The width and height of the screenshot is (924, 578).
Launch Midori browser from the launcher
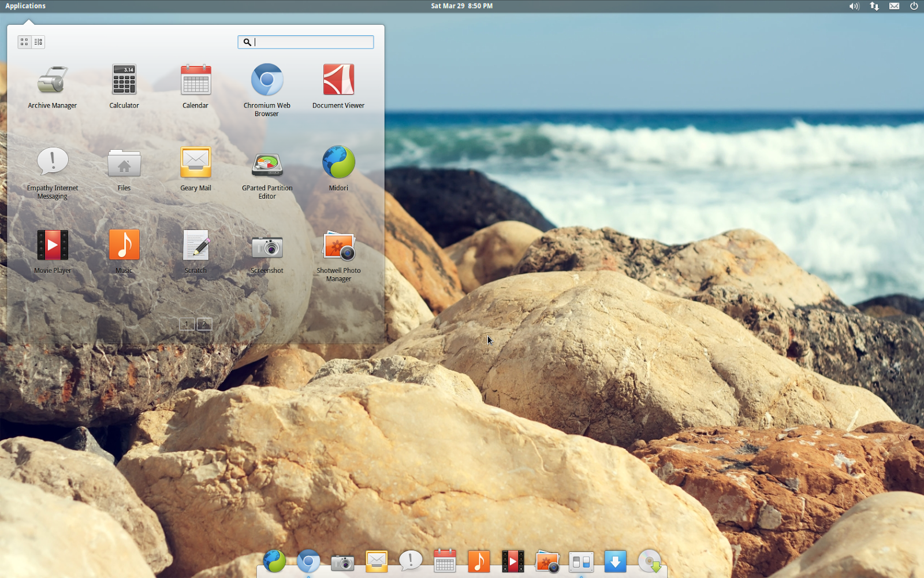point(338,168)
